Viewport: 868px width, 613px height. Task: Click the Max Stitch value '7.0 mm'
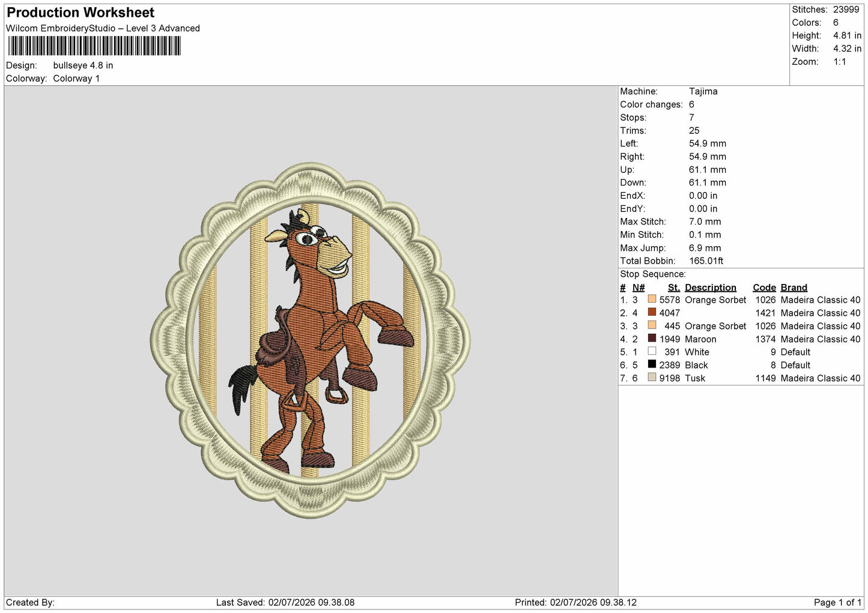[705, 222]
